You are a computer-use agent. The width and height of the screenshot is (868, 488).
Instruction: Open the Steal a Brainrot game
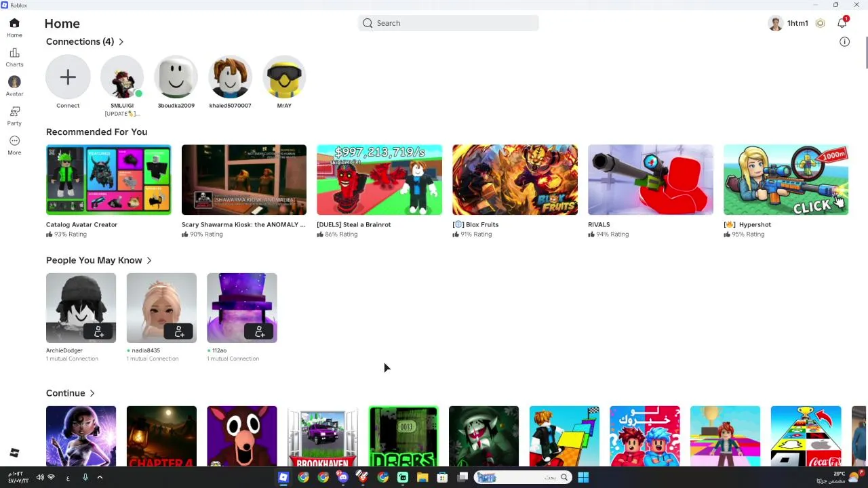click(x=379, y=180)
